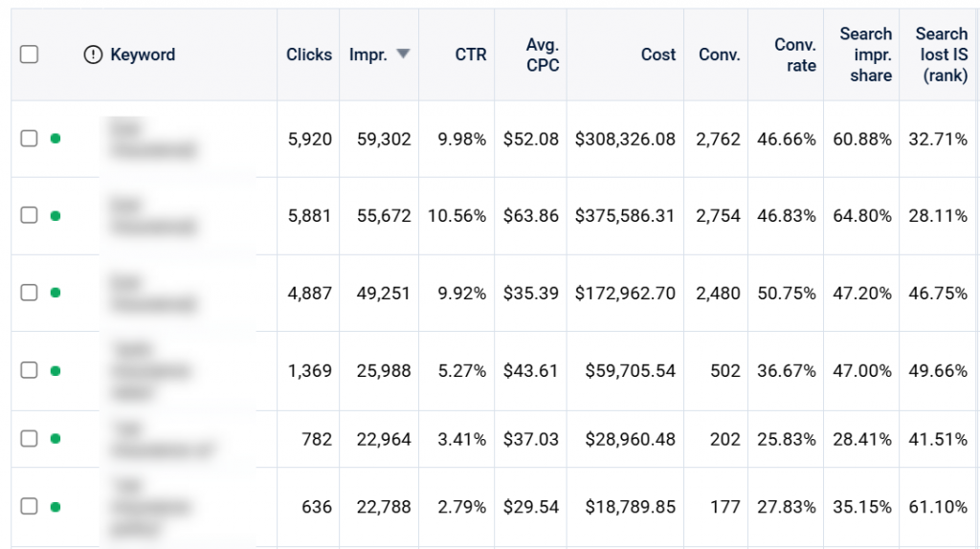
Task: Click the Keyword column header label
Action: 143,55
